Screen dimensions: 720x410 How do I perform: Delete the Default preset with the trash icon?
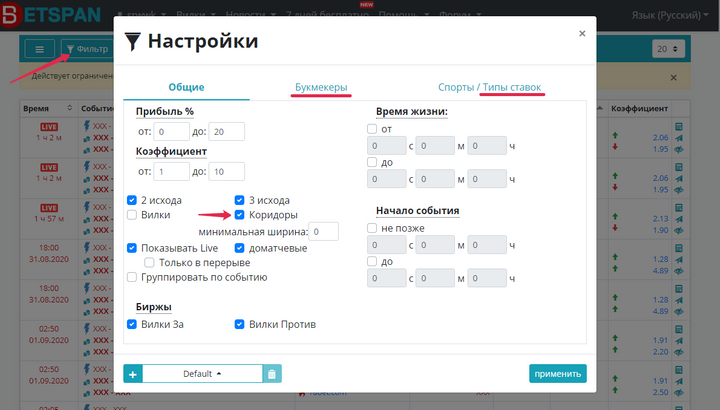click(272, 374)
